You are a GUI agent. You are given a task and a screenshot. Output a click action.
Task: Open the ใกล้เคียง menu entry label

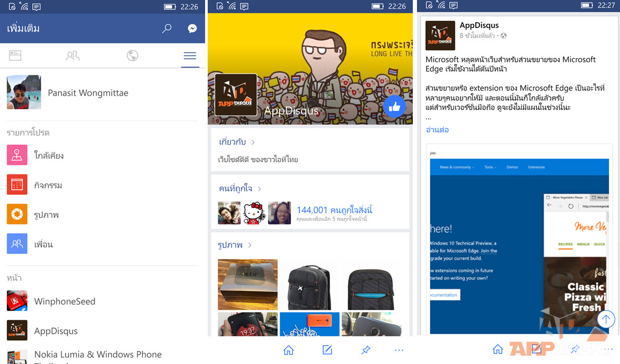(x=49, y=155)
